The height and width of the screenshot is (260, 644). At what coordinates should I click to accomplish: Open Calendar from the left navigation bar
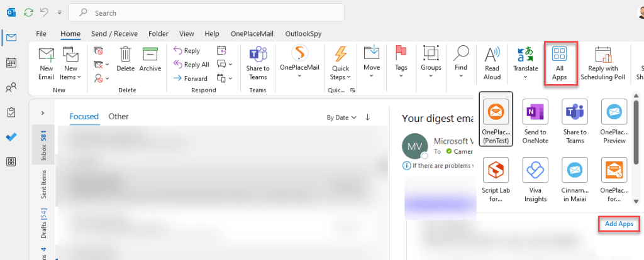pos(11,62)
